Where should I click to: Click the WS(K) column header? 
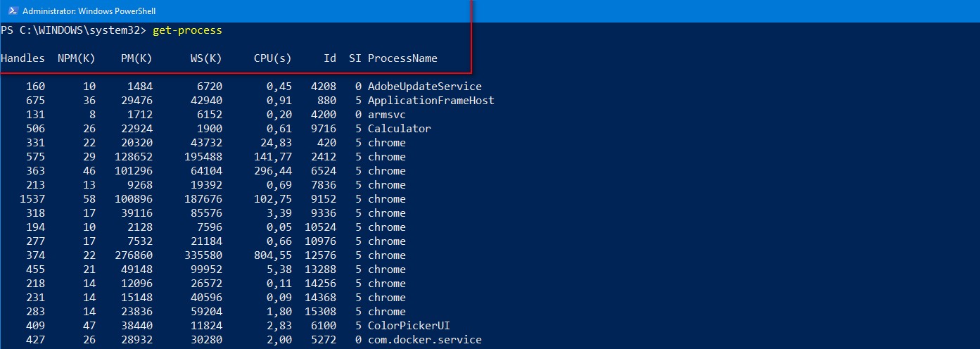(x=206, y=58)
